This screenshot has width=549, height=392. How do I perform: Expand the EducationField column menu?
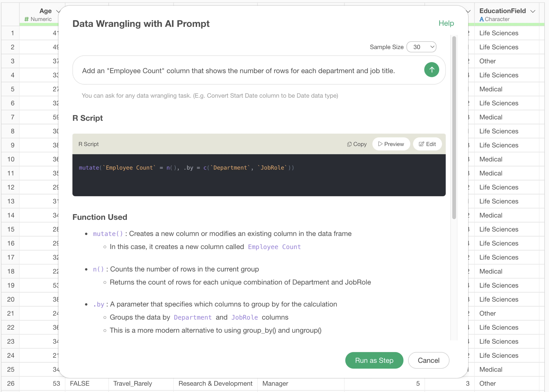tap(533, 11)
